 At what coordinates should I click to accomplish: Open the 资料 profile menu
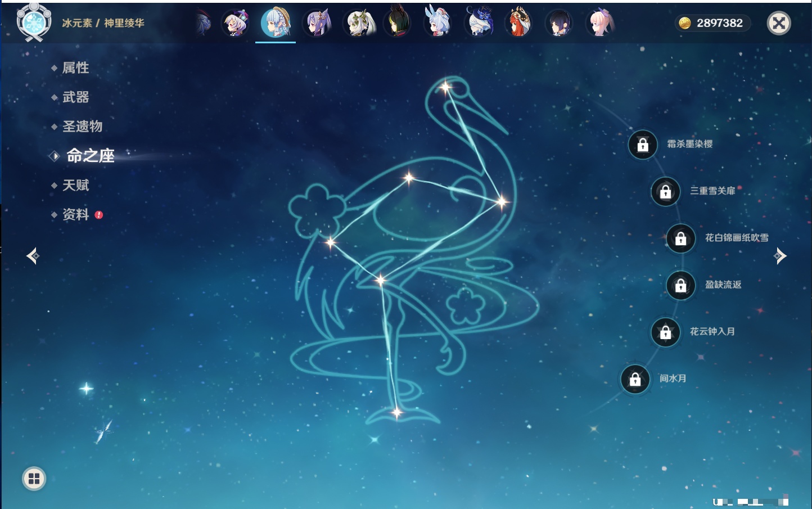(x=75, y=214)
